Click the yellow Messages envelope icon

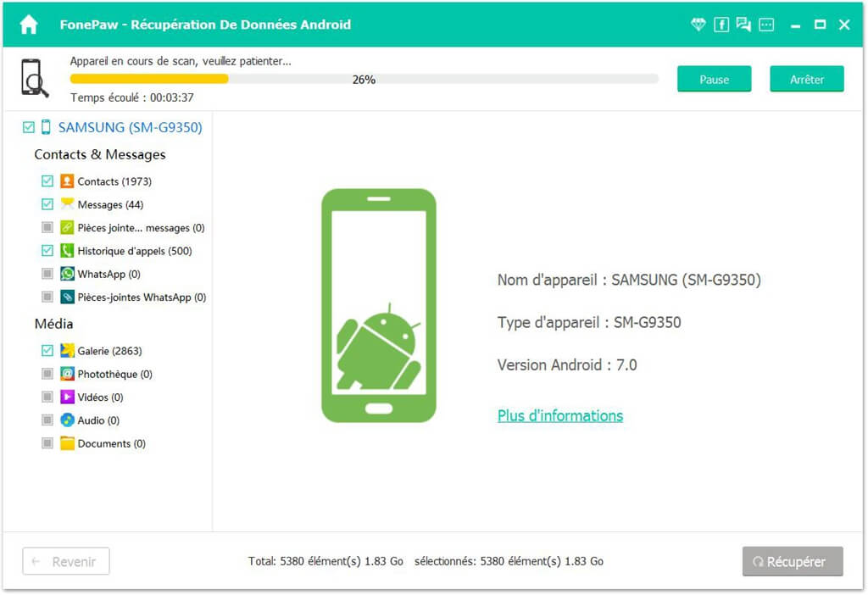pyautogui.click(x=67, y=204)
